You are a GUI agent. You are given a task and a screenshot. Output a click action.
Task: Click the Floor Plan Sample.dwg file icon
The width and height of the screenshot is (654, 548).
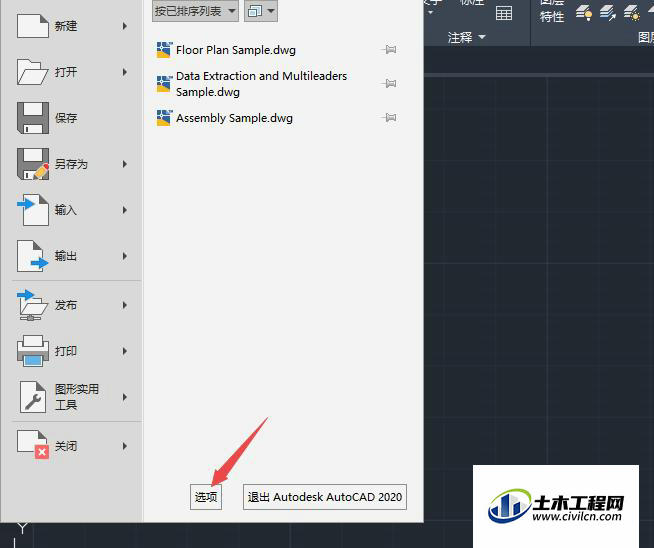tap(164, 50)
